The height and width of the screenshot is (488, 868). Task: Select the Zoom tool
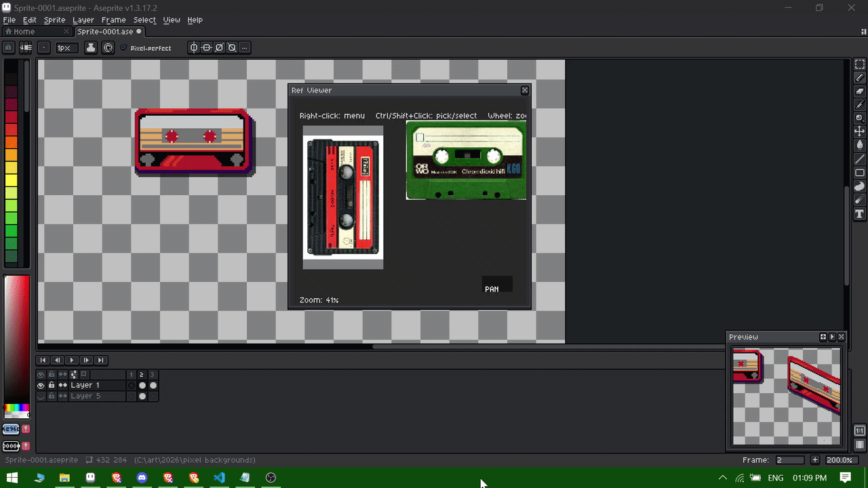pos(859,119)
